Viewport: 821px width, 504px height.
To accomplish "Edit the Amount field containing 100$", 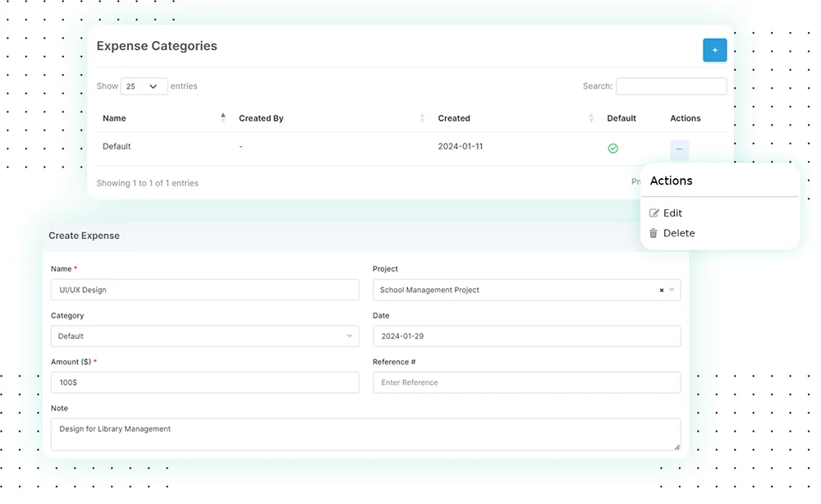I will 204,383.
